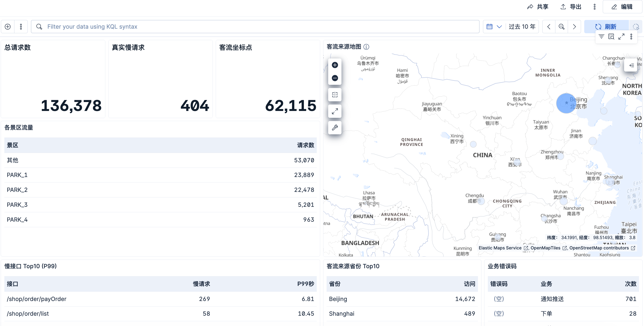644x326 pixels.
Task: Sort by 业务 column header
Action: click(546, 284)
